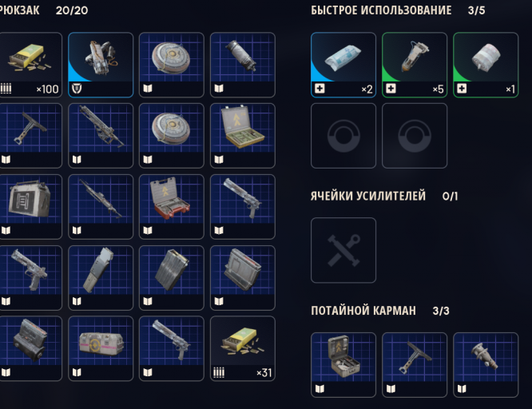Select the gauze roll with x1 count

click(x=486, y=65)
